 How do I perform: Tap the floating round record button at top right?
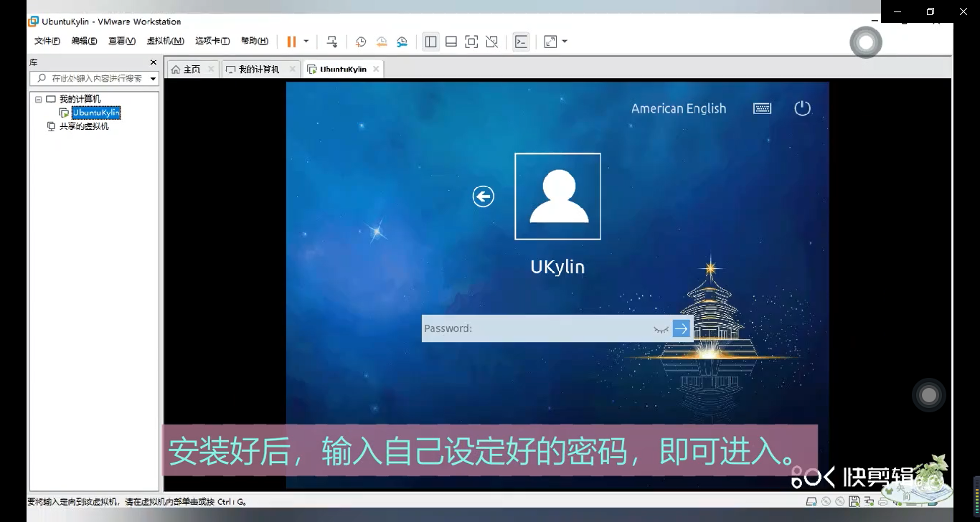point(866,42)
